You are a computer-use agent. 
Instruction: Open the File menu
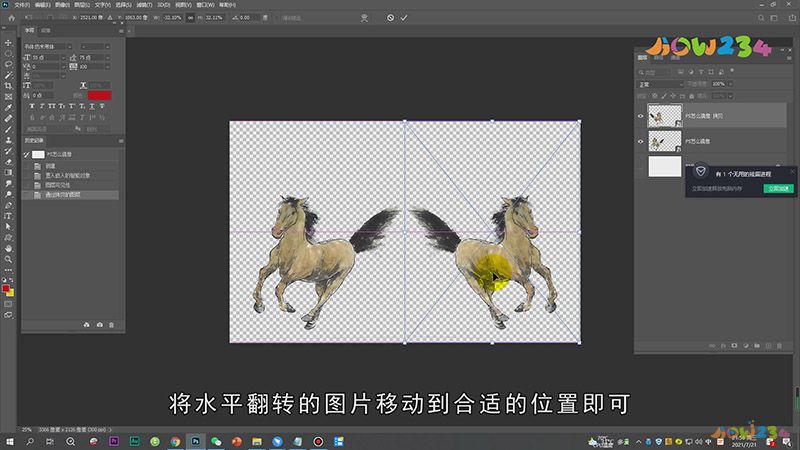pos(21,5)
